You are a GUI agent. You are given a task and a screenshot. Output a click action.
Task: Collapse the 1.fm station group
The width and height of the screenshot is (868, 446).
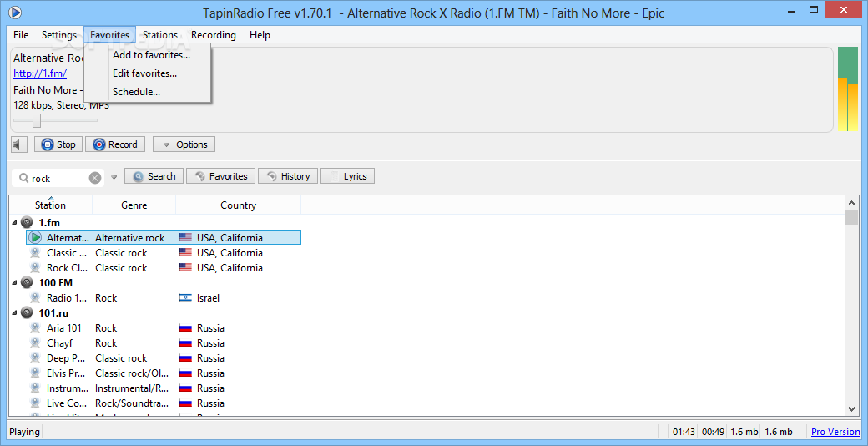click(x=14, y=223)
